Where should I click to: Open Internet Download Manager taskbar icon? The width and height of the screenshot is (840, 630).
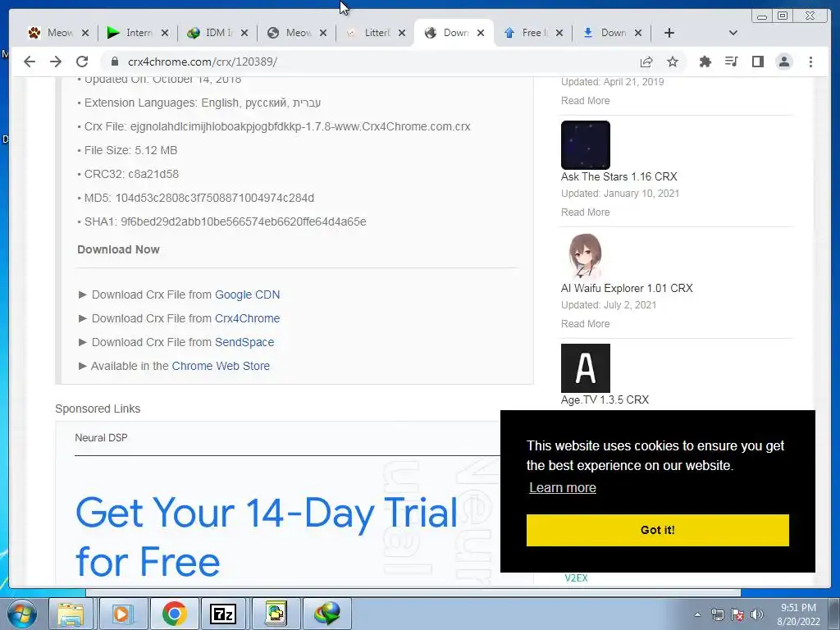tap(326, 614)
